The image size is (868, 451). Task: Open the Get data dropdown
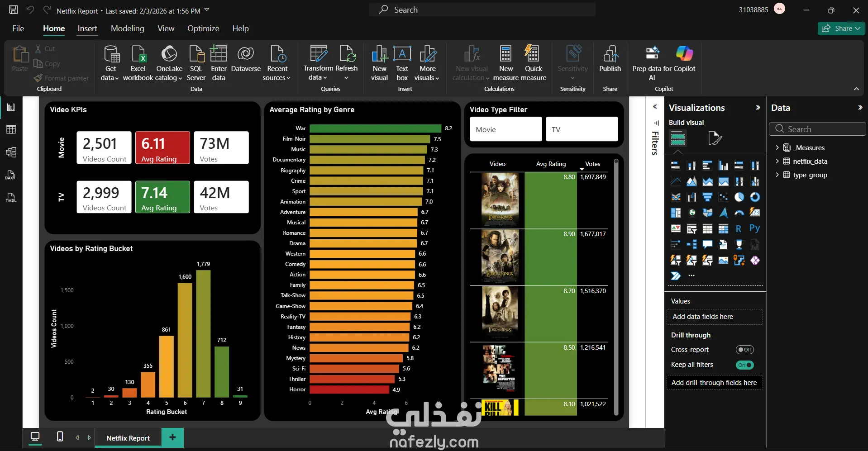click(x=110, y=63)
